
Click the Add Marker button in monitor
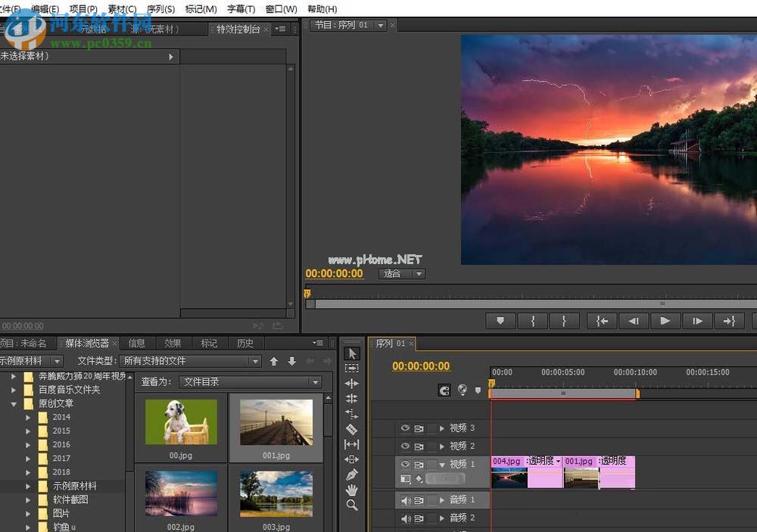coord(500,321)
